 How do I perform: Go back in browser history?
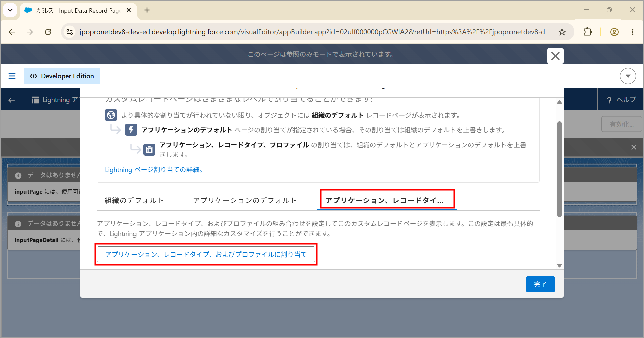[x=12, y=32]
